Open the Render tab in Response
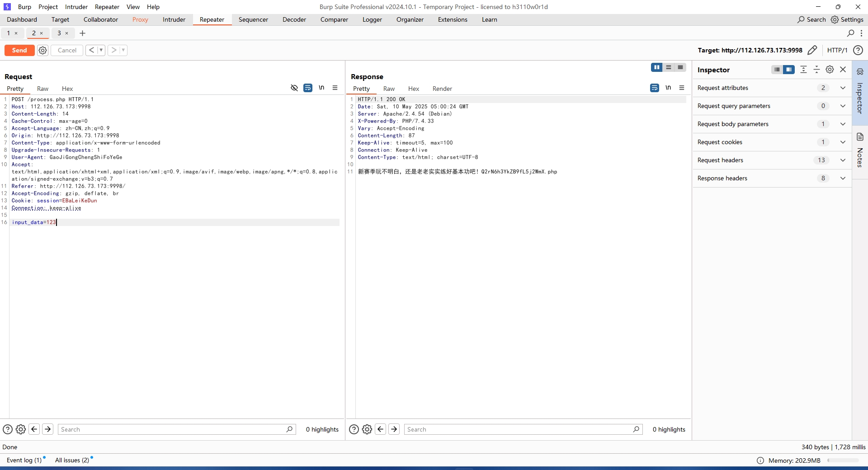The image size is (868, 470). (442, 89)
